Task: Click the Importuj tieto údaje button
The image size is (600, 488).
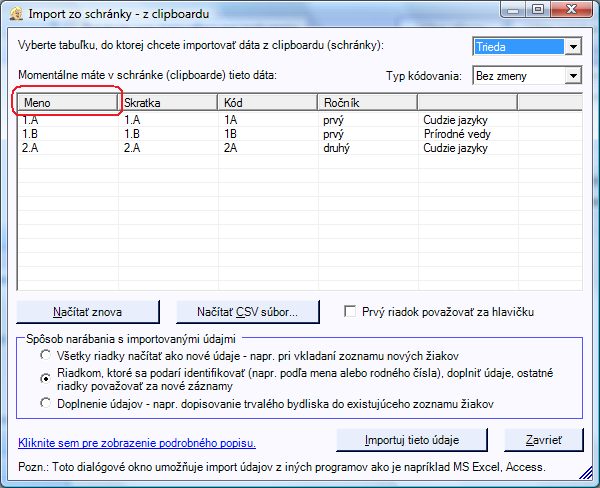Action: 412,440
